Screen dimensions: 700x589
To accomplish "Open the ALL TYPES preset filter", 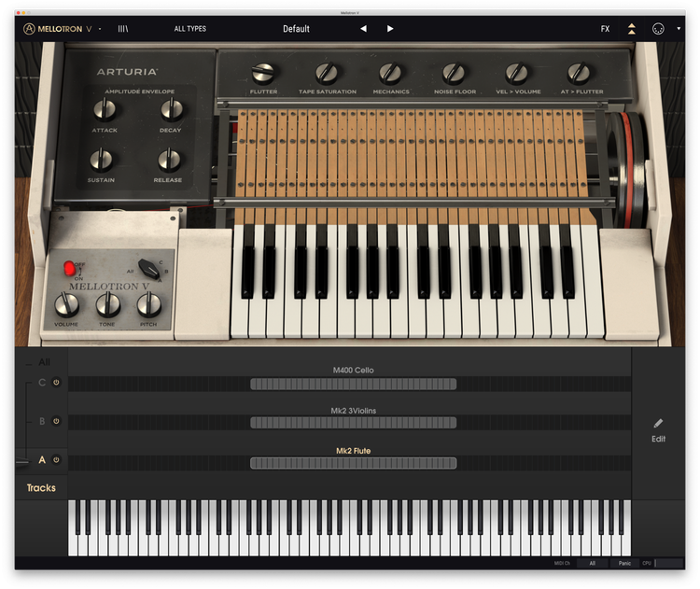I will point(190,29).
